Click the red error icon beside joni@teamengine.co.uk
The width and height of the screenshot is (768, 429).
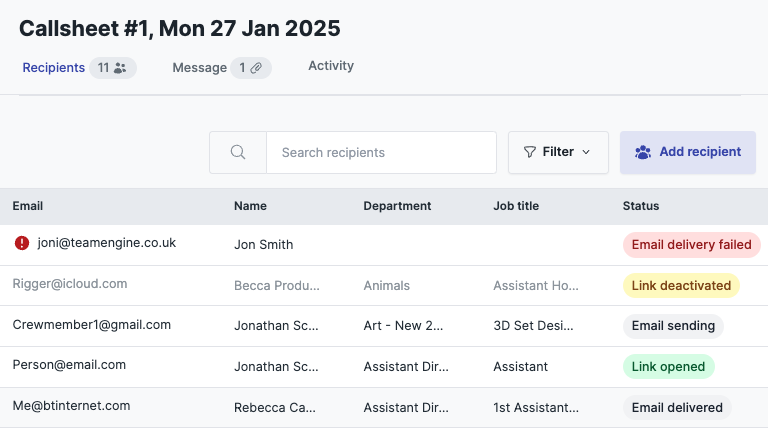click(22, 243)
